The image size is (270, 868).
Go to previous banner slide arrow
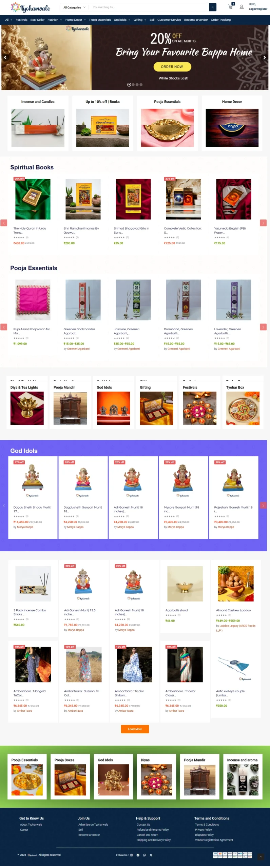pos(5,57)
